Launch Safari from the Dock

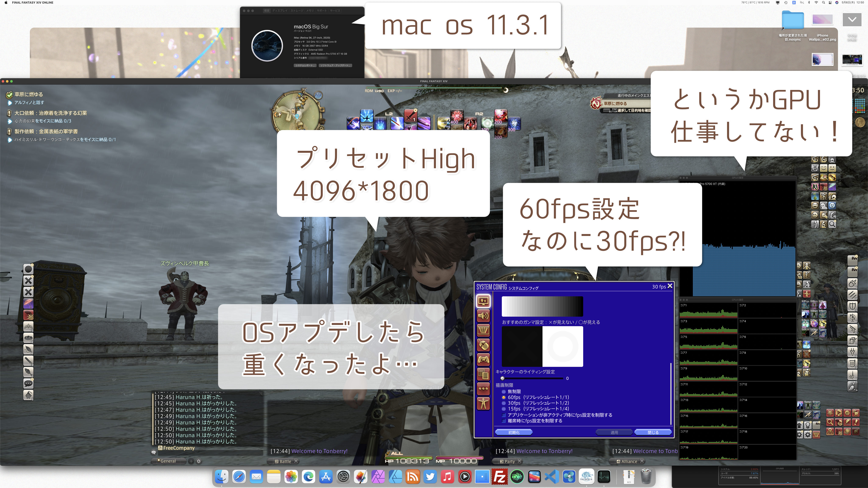click(x=239, y=477)
